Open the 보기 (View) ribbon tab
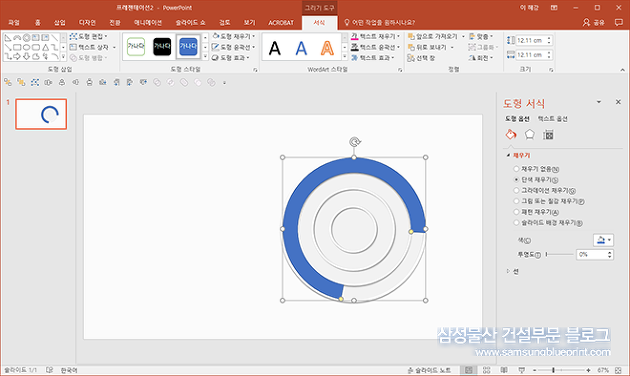630x376 pixels. point(250,23)
